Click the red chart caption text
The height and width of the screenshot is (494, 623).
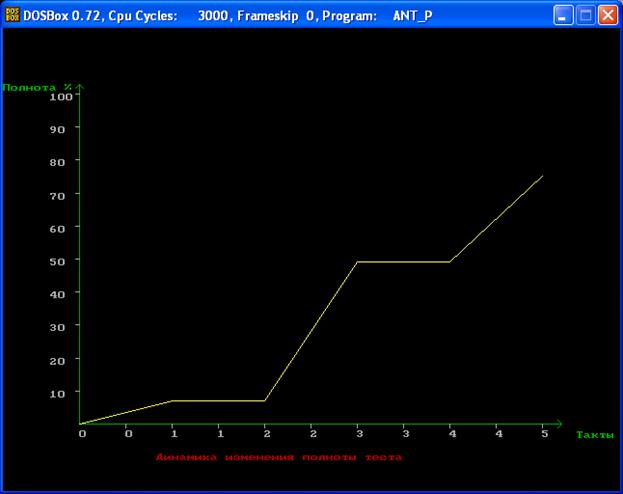(279, 457)
